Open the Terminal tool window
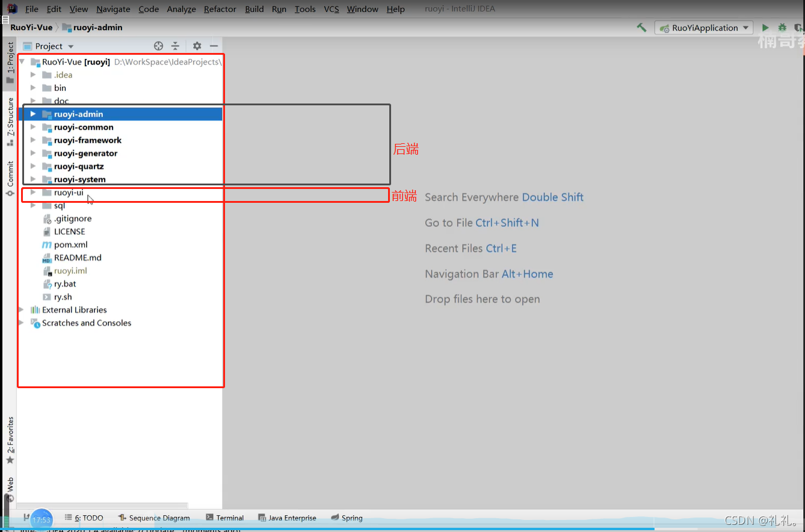The image size is (805, 532). 224,518
